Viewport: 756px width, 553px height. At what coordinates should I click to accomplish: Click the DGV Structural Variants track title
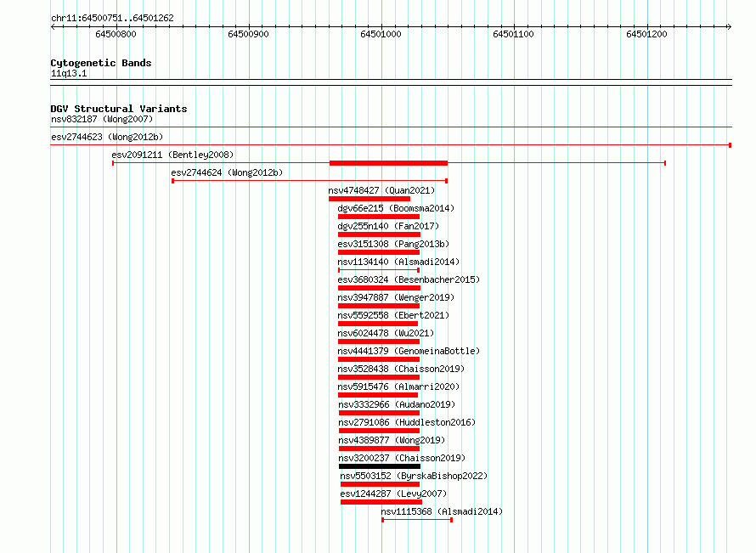pos(119,109)
